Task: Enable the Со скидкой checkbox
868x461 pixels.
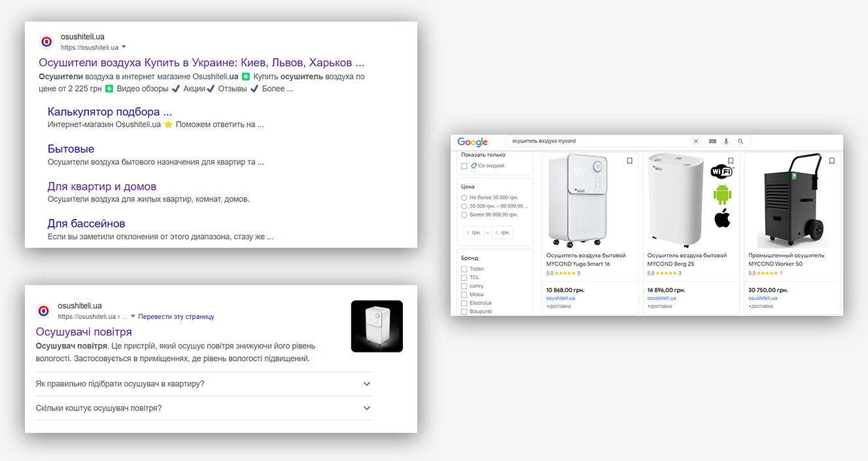Action: point(464,166)
